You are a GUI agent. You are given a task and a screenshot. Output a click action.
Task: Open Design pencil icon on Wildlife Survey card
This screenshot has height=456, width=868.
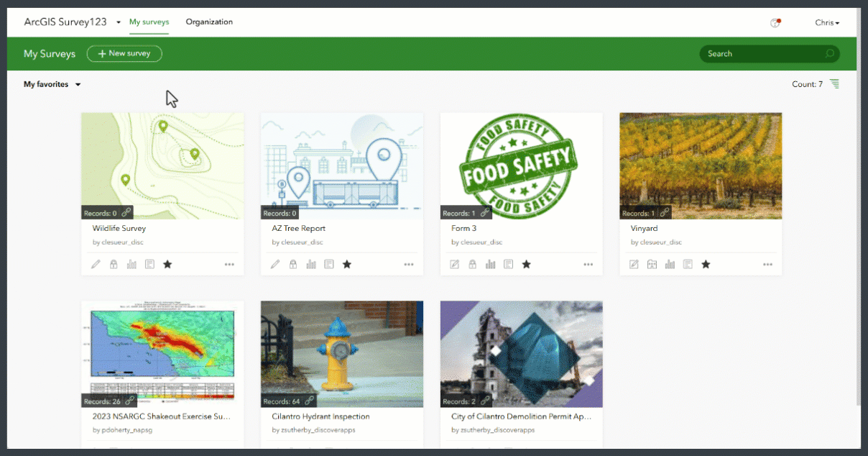(96, 265)
